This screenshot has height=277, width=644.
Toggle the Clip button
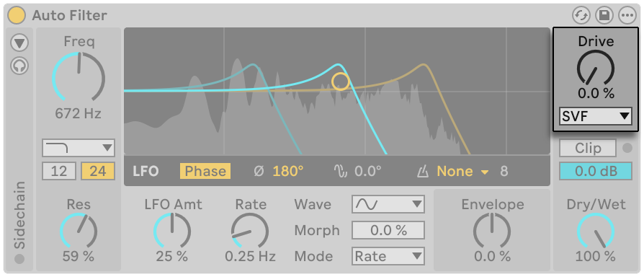pyautogui.click(x=588, y=148)
